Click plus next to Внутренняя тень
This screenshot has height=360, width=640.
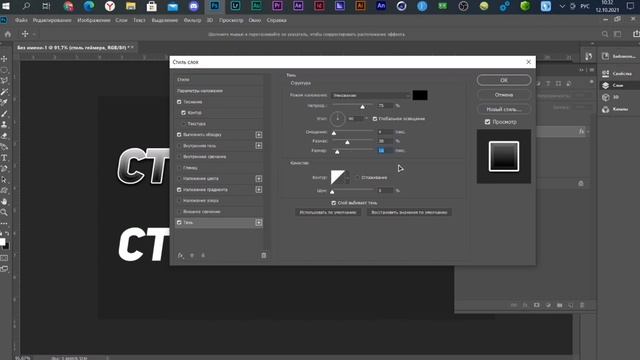click(x=259, y=146)
